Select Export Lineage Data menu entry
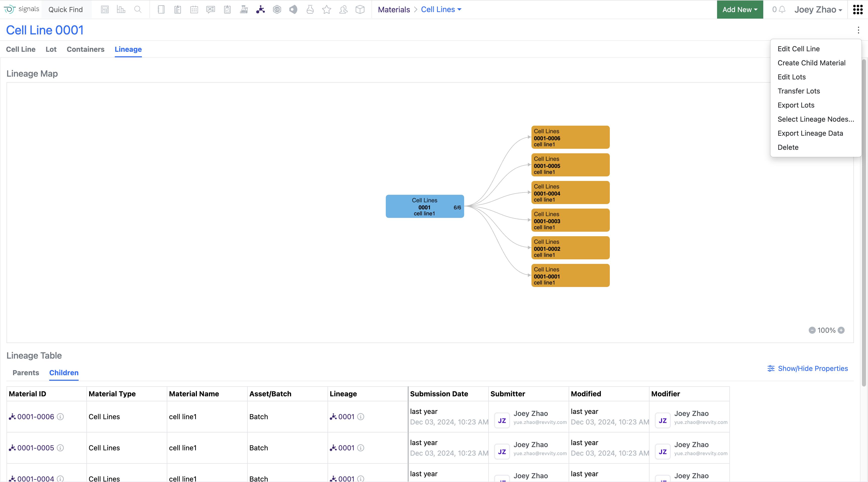The height and width of the screenshot is (482, 868). tap(816, 133)
